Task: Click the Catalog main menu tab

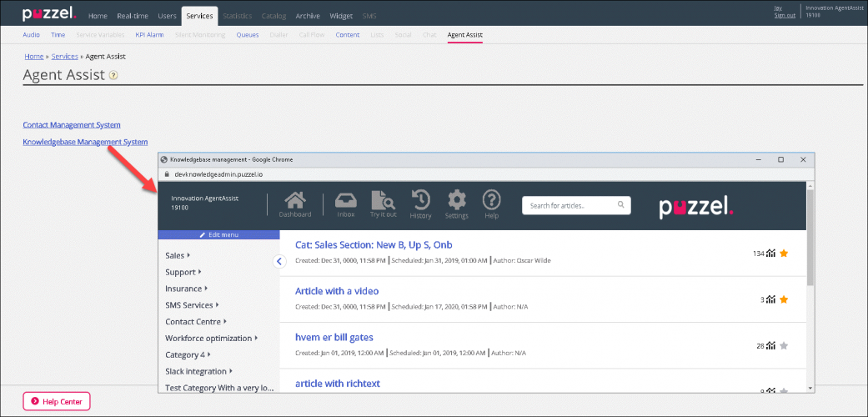Action: (x=273, y=16)
